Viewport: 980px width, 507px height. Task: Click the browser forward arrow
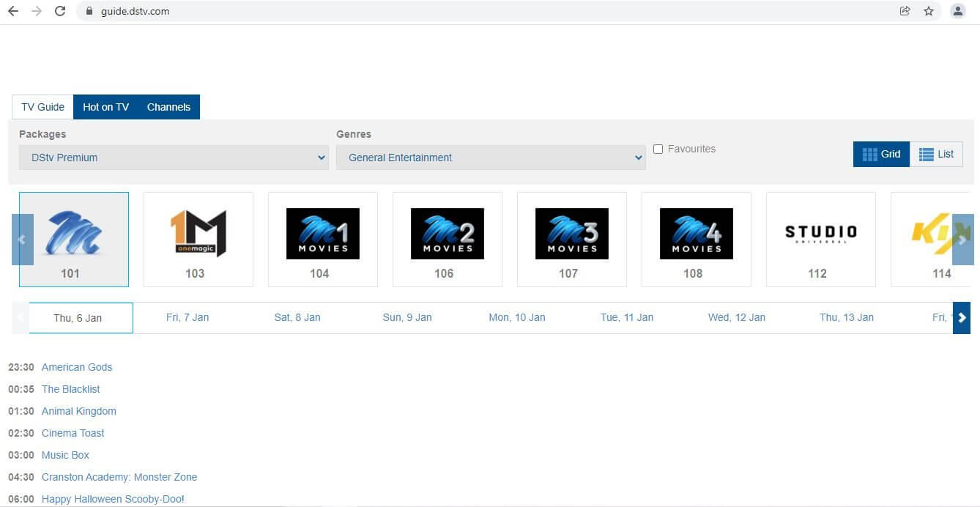point(37,11)
